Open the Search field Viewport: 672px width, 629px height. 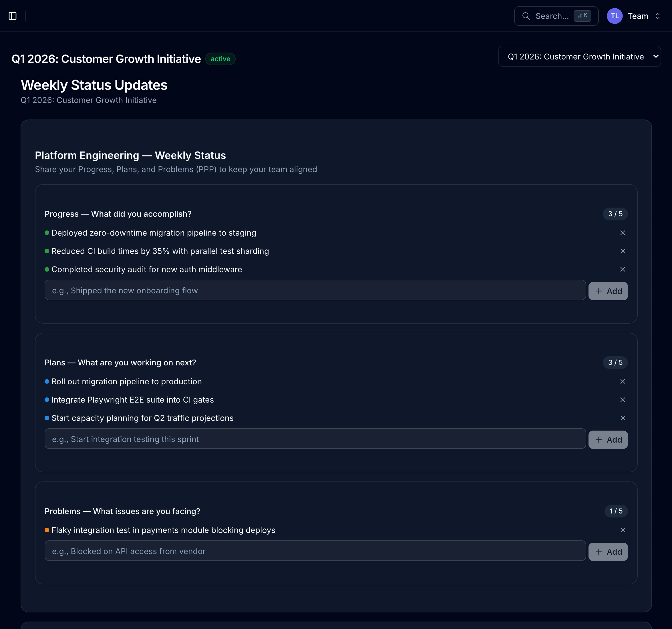[556, 16]
